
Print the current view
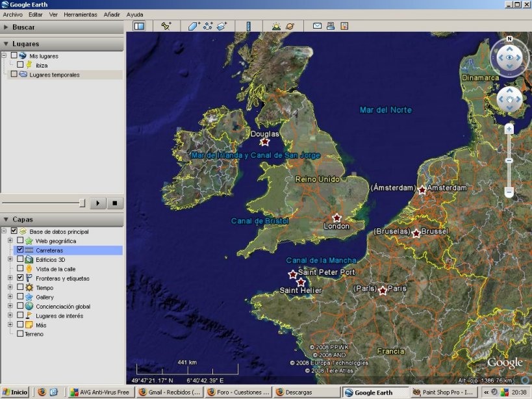(x=331, y=26)
